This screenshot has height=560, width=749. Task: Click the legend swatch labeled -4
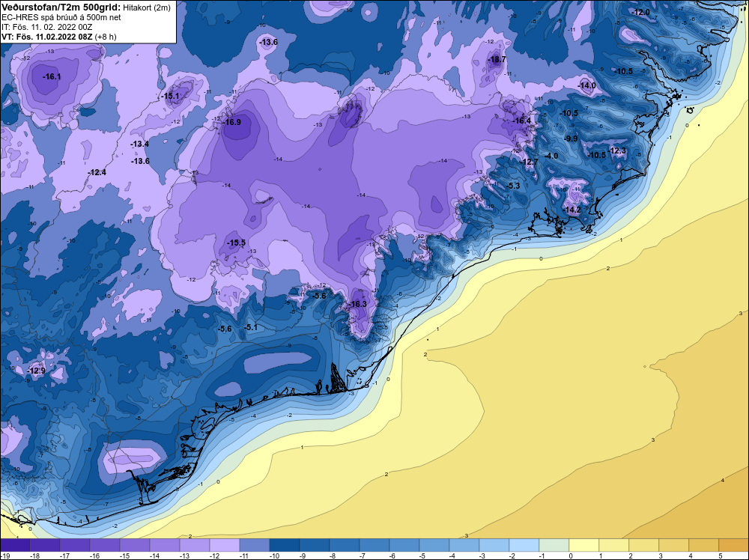[464, 545]
